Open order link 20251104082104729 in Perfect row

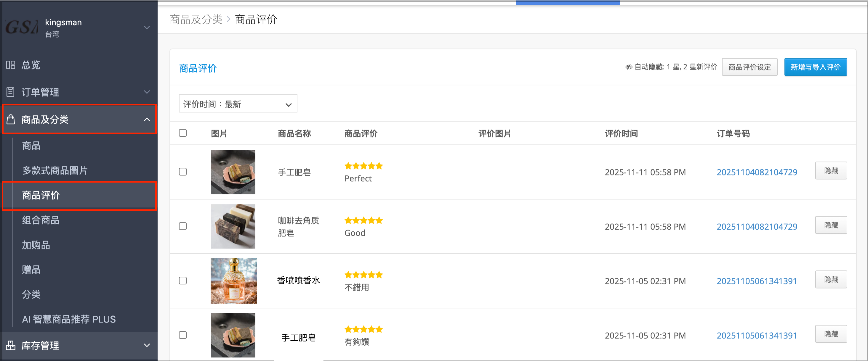point(757,172)
